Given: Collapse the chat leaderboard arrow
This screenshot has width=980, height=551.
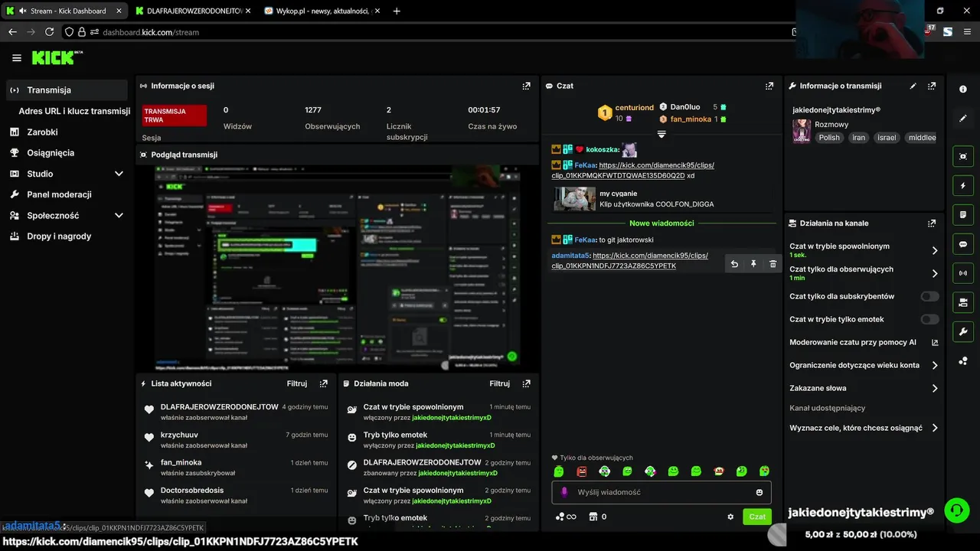Looking at the screenshot, I should click(x=661, y=134).
